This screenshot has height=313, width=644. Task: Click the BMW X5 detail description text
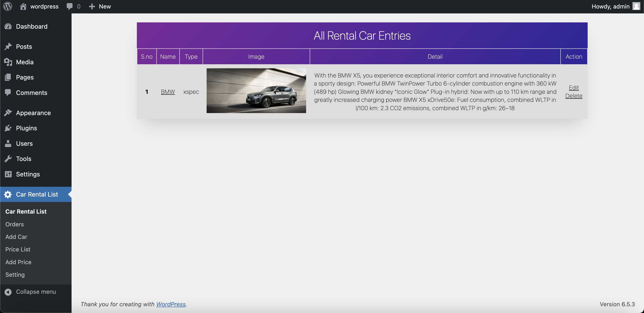coord(435,92)
